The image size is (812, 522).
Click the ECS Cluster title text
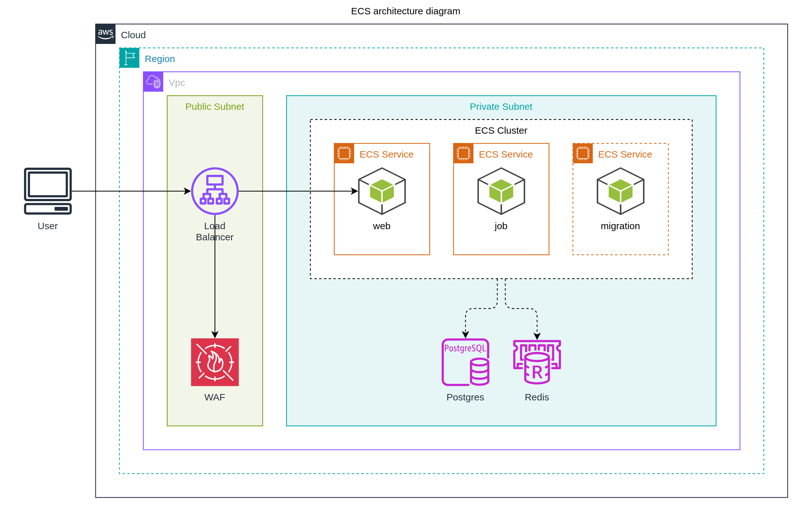[501, 130]
